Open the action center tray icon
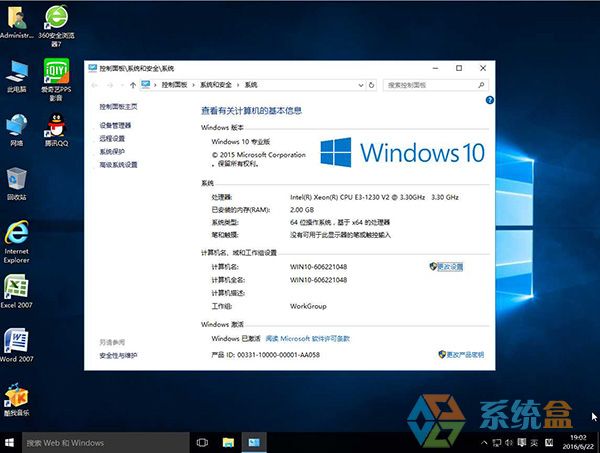 [521, 443]
